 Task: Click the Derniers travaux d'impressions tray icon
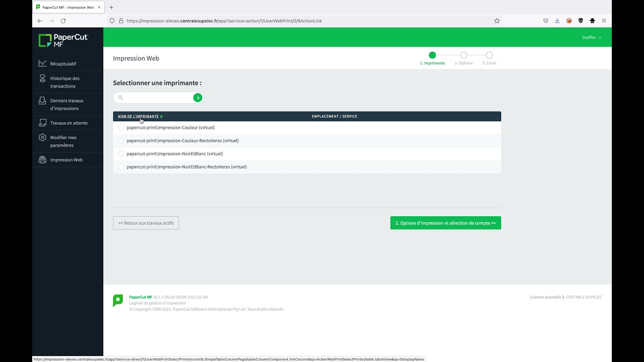(x=42, y=101)
